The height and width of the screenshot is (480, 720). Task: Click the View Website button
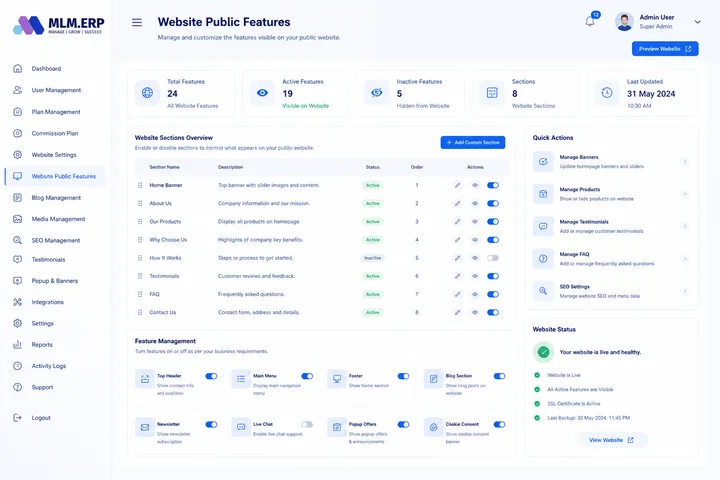[611, 440]
